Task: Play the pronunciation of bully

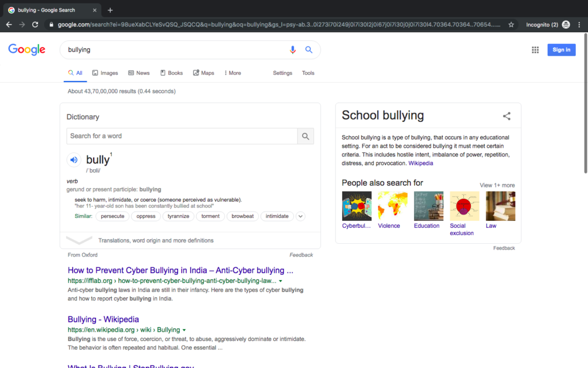Action: pos(74,160)
